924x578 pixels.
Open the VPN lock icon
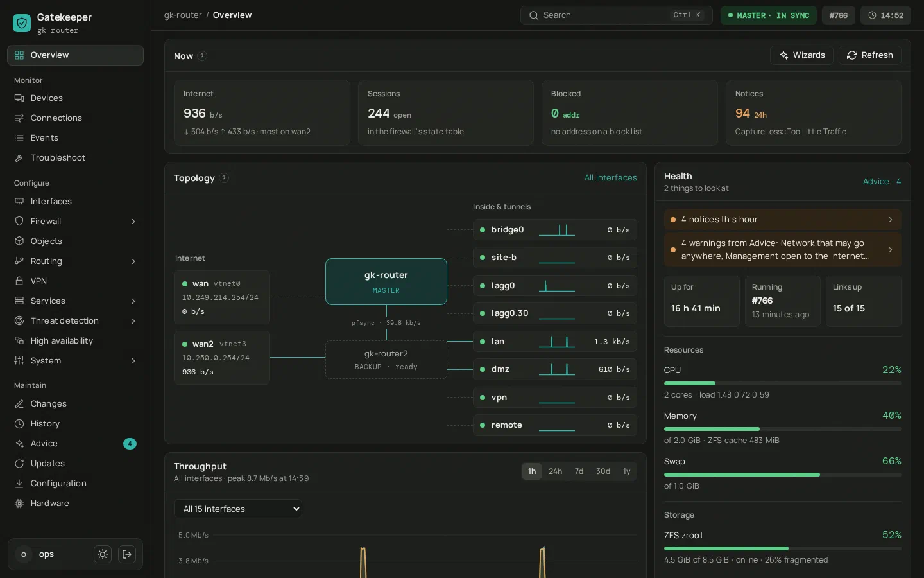(x=19, y=281)
